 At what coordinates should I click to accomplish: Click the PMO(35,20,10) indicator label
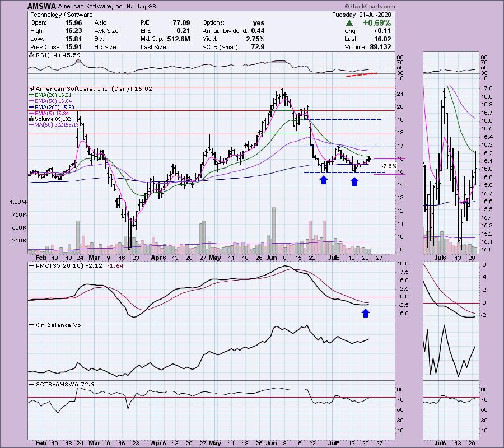(x=76, y=266)
